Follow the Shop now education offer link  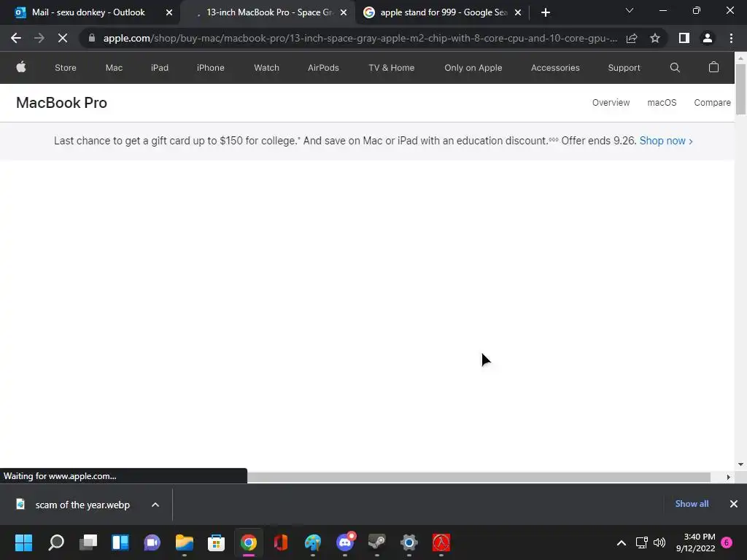point(665,141)
